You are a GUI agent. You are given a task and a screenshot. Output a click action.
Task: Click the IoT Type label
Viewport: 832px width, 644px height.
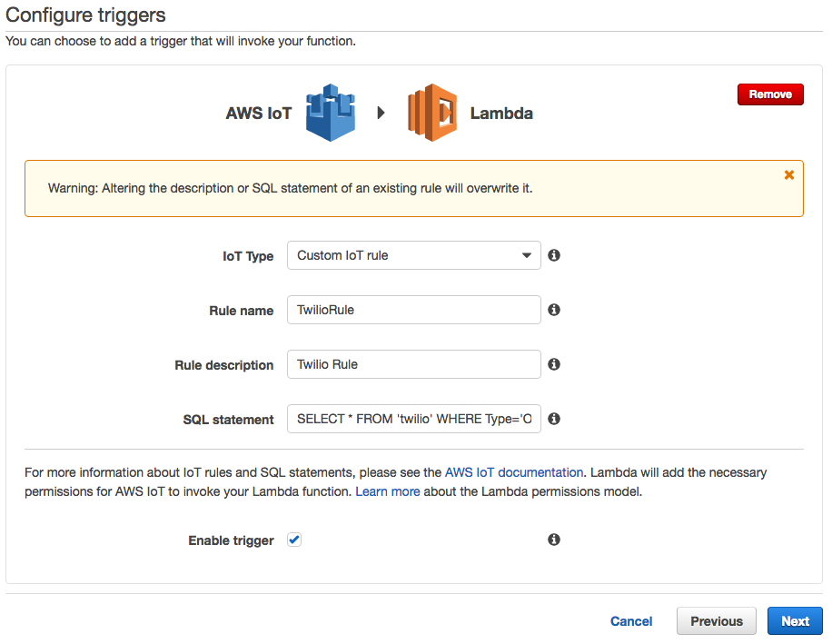tap(248, 256)
